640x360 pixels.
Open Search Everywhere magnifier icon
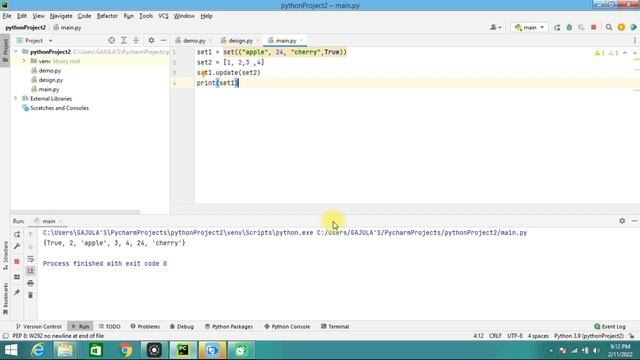tap(609, 27)
